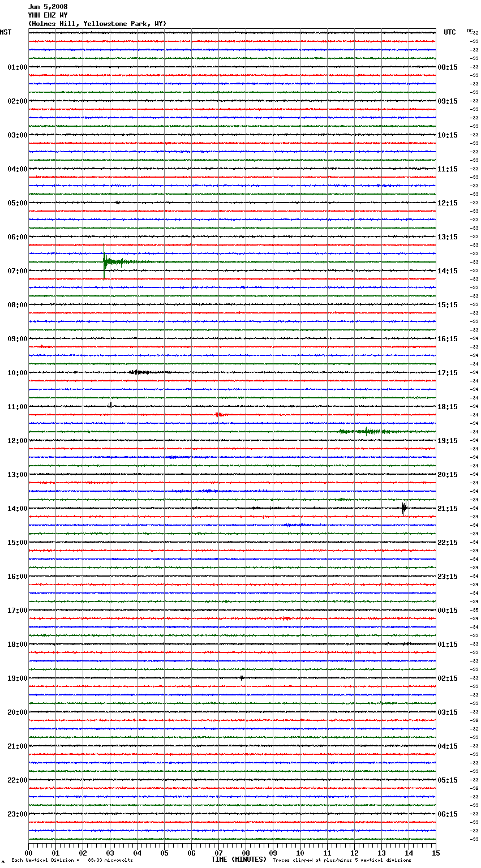Click the "DC" offset column header
This screenshot has height=868, width=481.
[471, 31]
